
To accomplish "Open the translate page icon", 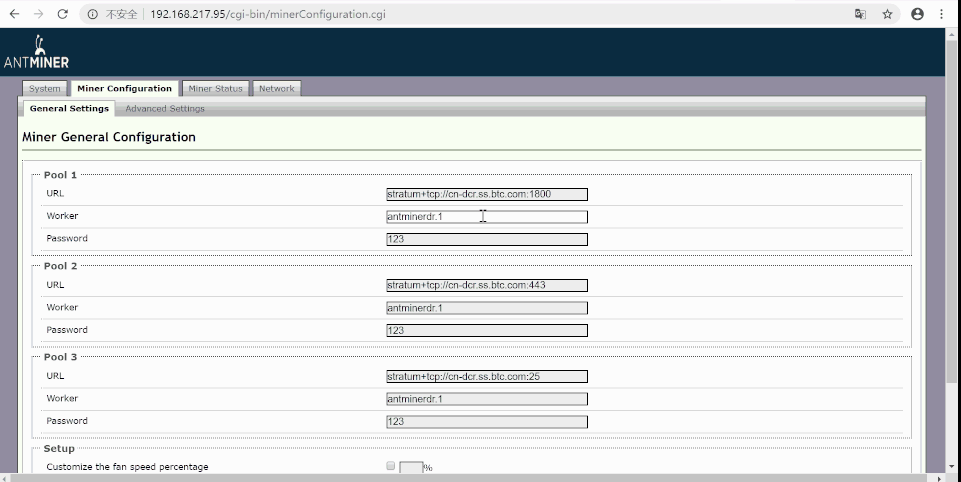I will coord(860,14).
